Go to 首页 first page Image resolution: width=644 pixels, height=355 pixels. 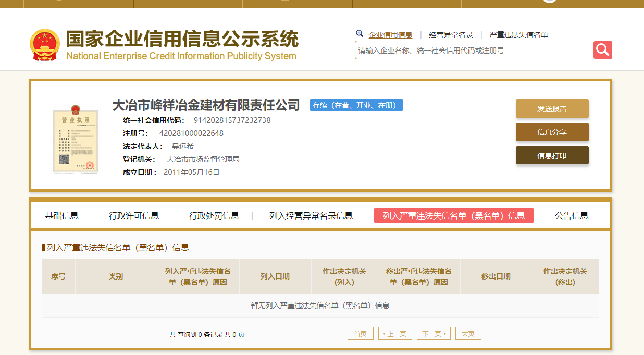[x=361, y=334]
